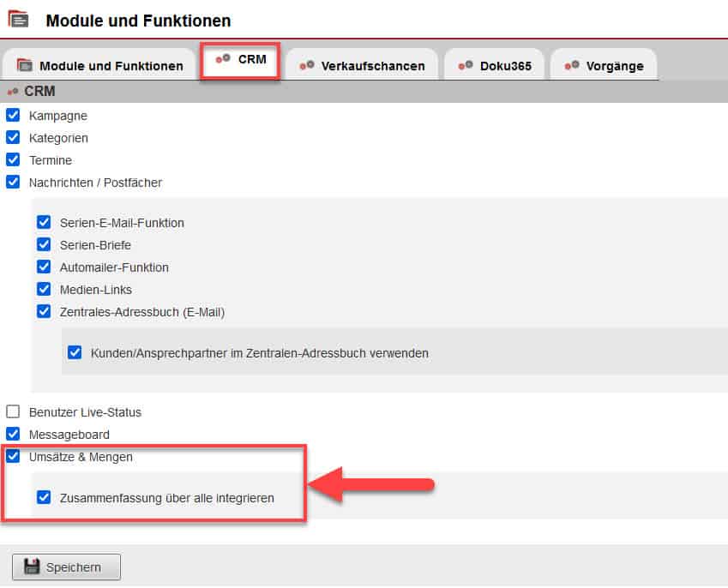The height and width of the screenshot is (588, 728).
Task: Uncheck the Kampagne checkbox
Action: tap(13, 115)
